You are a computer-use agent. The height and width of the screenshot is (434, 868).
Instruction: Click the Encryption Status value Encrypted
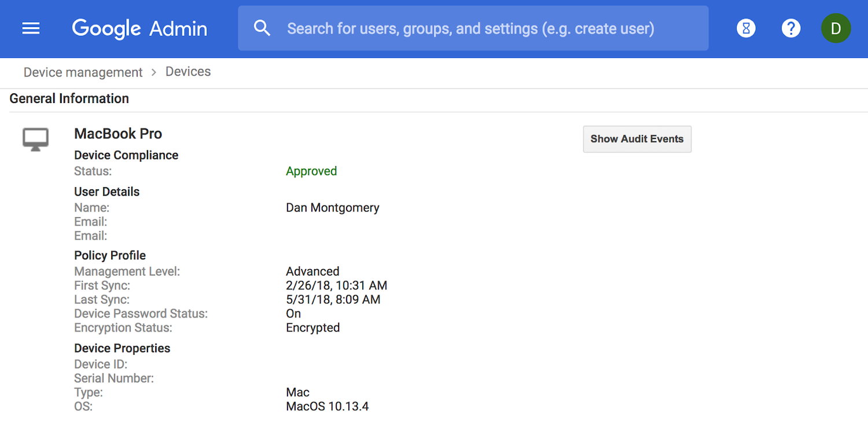312,327
